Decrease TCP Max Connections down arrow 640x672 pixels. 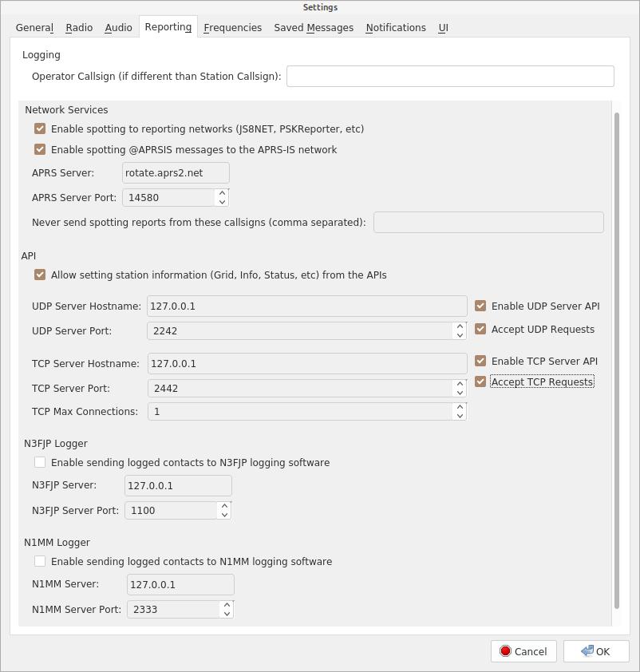(460, 416)
